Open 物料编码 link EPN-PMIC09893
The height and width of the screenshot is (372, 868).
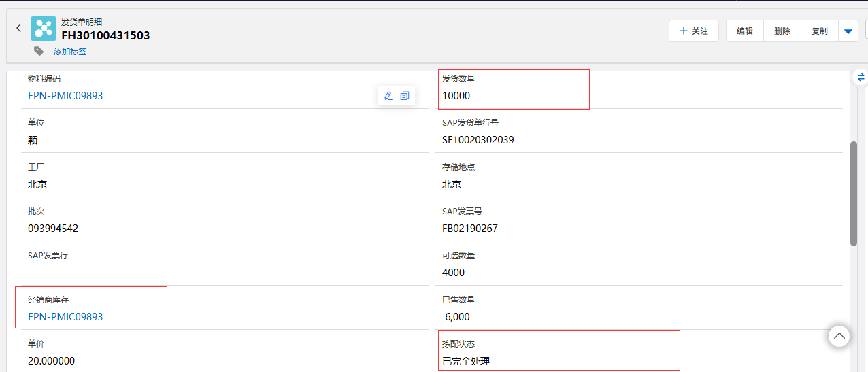(65, 96)
